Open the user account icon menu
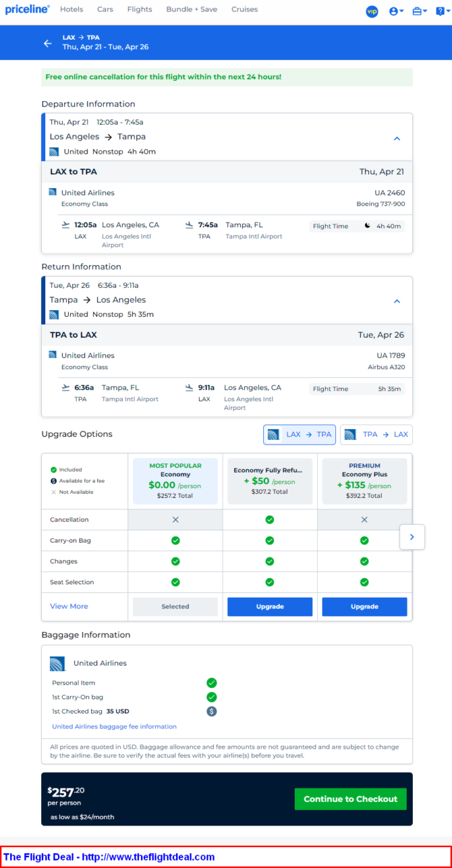 (x=396, y=11)
